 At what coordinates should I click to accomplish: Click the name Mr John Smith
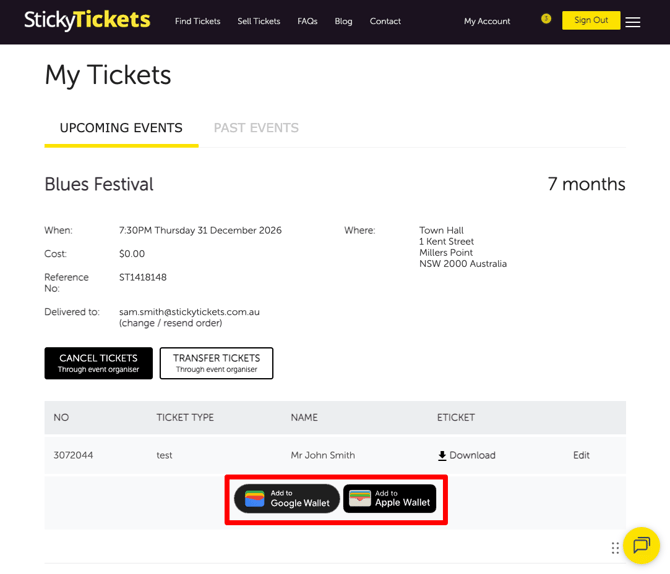[323, 455]
